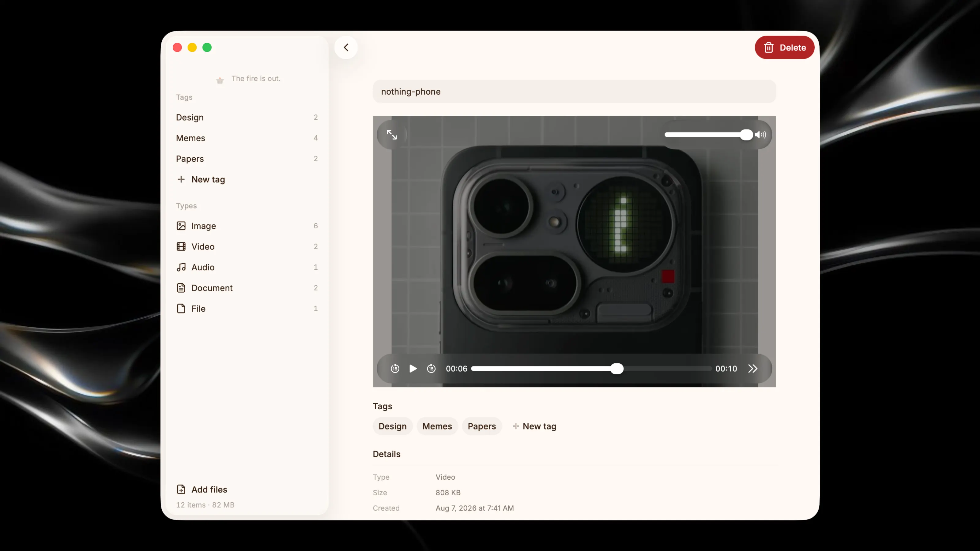The image size is (980, 551).
Task: Show File type items
Action: pyautogui.click(x=247, y=308)
